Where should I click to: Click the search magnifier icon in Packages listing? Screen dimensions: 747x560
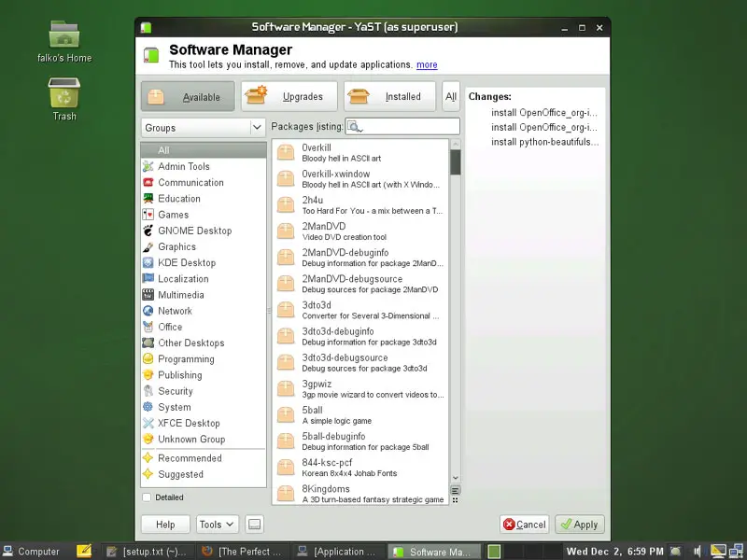pyautogui.click(x=355, y=127)
